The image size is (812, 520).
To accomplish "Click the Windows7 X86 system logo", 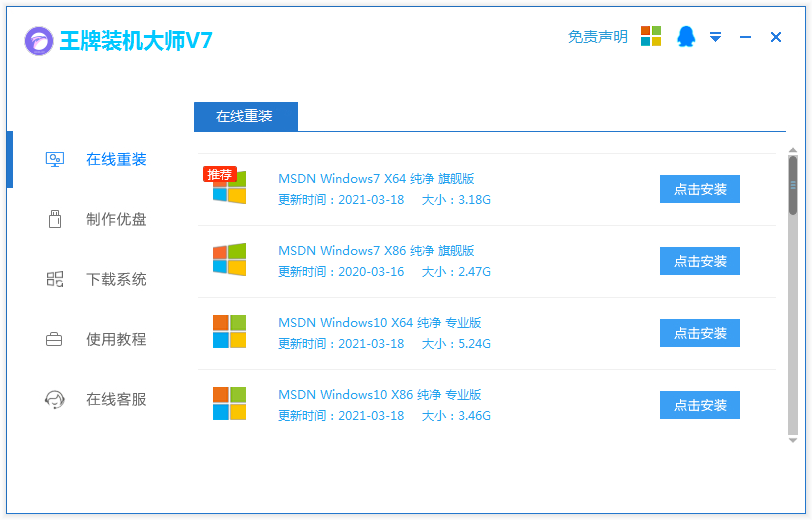I will tap(229, 259).
